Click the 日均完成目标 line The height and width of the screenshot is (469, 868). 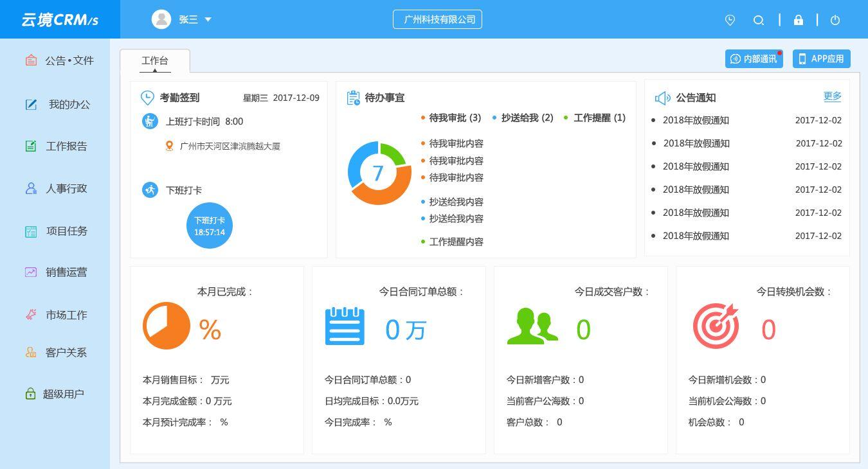[372, 401]
